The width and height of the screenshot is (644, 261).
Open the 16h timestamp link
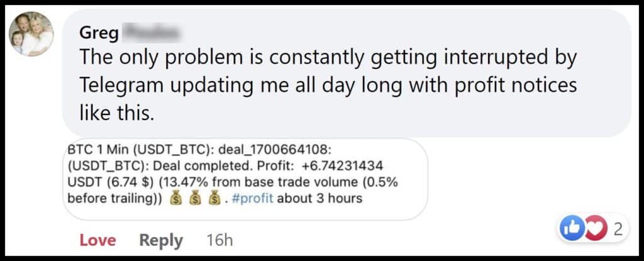click(219, 240)
